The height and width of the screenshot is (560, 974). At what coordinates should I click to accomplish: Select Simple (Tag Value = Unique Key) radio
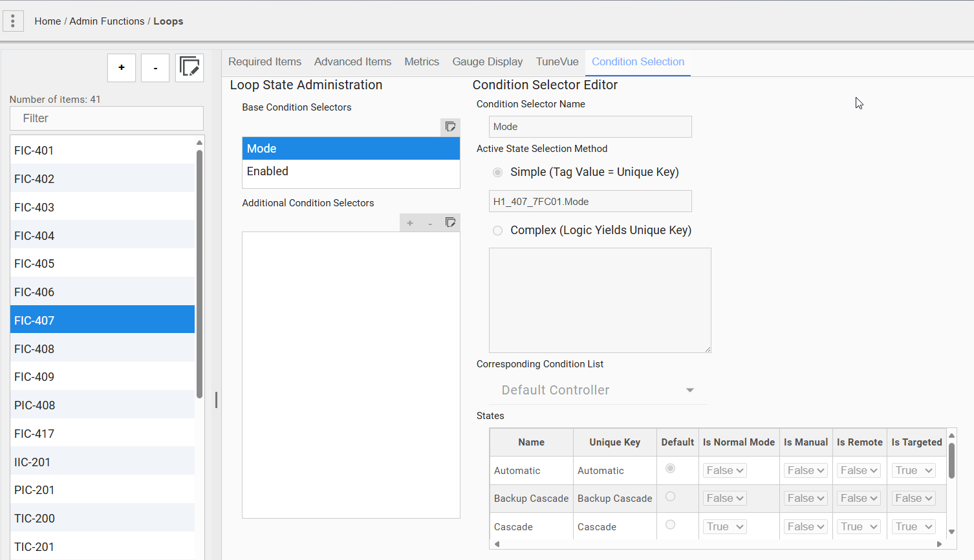(497, 172)
